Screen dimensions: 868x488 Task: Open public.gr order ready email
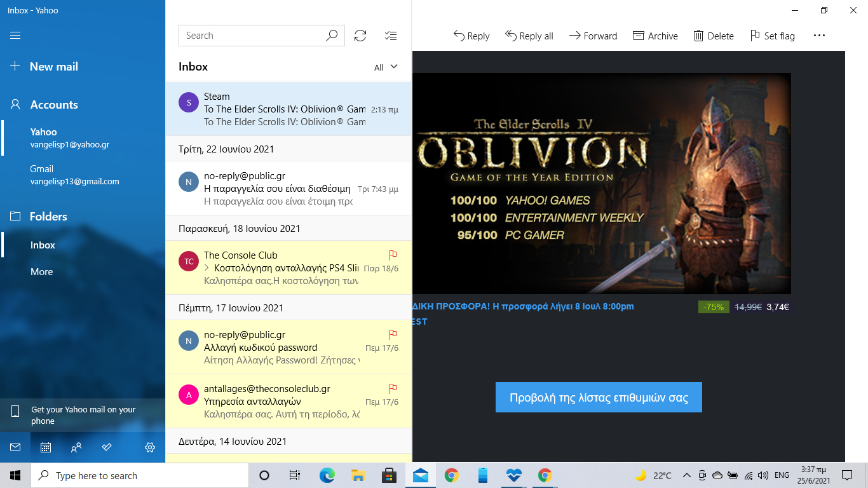288,188
